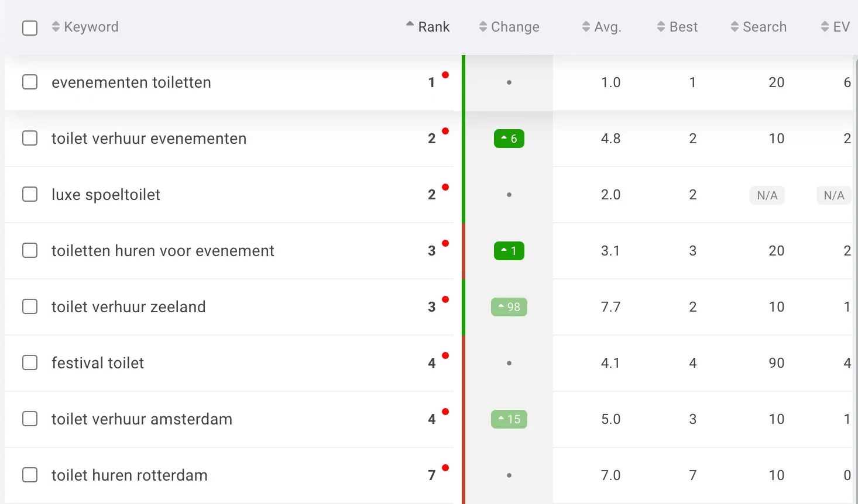Image resolution: width=858 pixels, height=504 pixels.
Task: Click the sort icon beside the Keyword header
Action: pyautogui.click(x=56, y=27)
